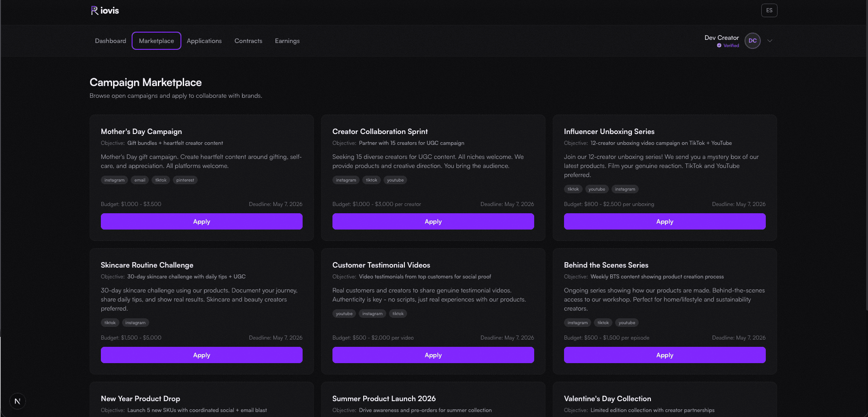Click the email tag in Mother's Day card
This screenshot has width=868, height=417.
140,180
